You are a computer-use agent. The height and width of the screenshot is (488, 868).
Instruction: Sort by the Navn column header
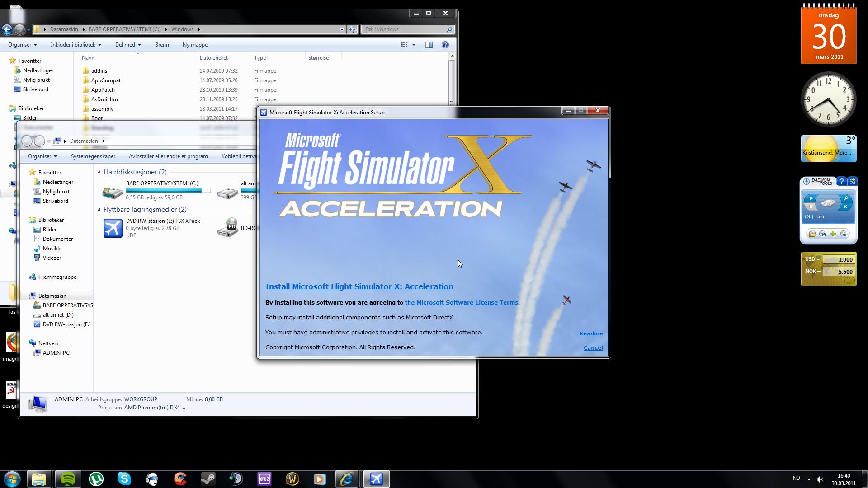(x=88, y=58)
